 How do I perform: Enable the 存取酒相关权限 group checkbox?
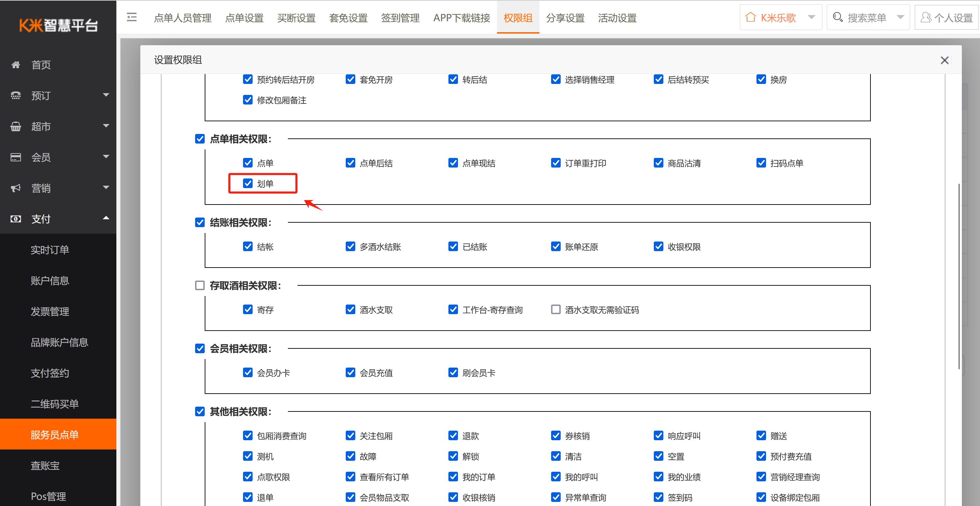[x=200, y=286]
